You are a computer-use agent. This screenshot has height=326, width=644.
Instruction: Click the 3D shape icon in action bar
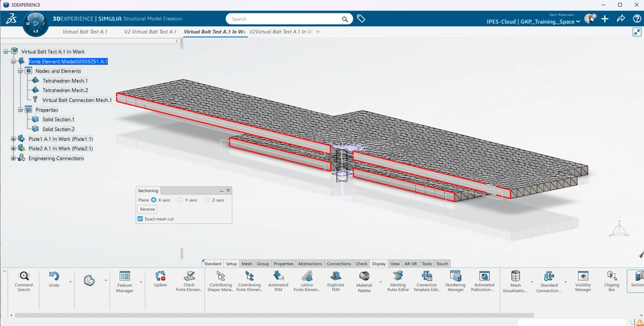(89, 280)
